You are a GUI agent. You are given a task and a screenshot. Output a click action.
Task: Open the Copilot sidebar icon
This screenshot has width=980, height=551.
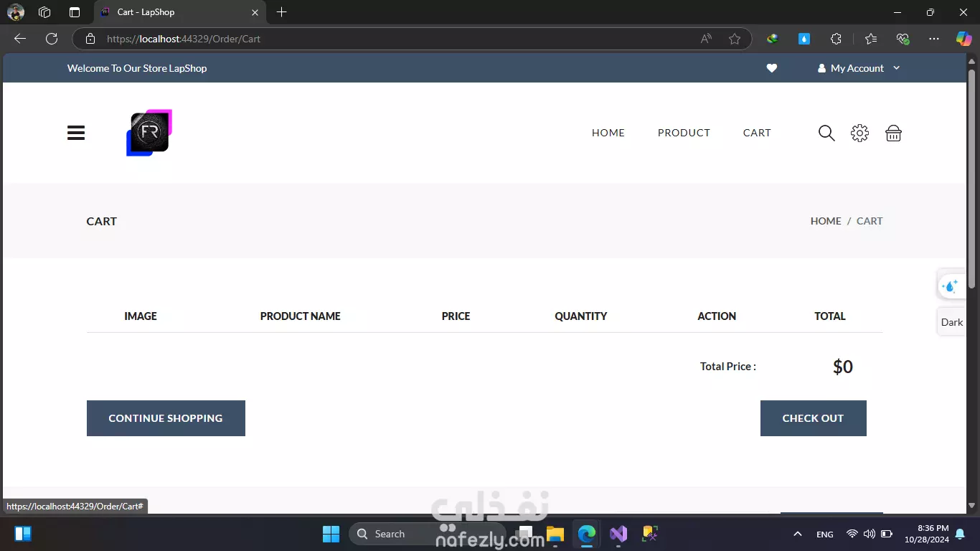[963, 39]
